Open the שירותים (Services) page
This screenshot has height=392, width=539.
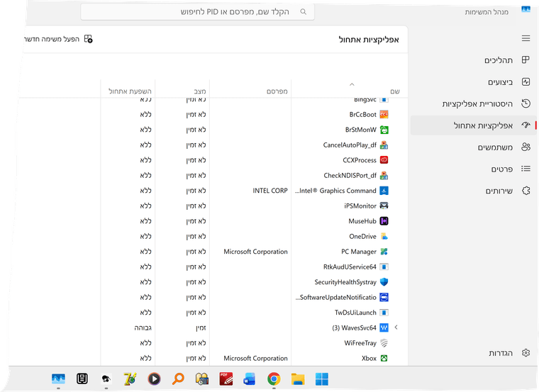click(473, 191)
